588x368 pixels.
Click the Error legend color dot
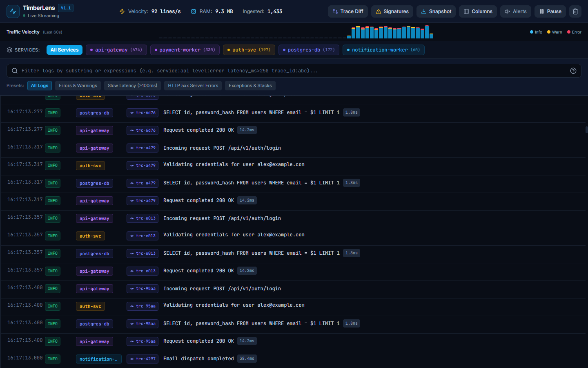tap(569, 32)
